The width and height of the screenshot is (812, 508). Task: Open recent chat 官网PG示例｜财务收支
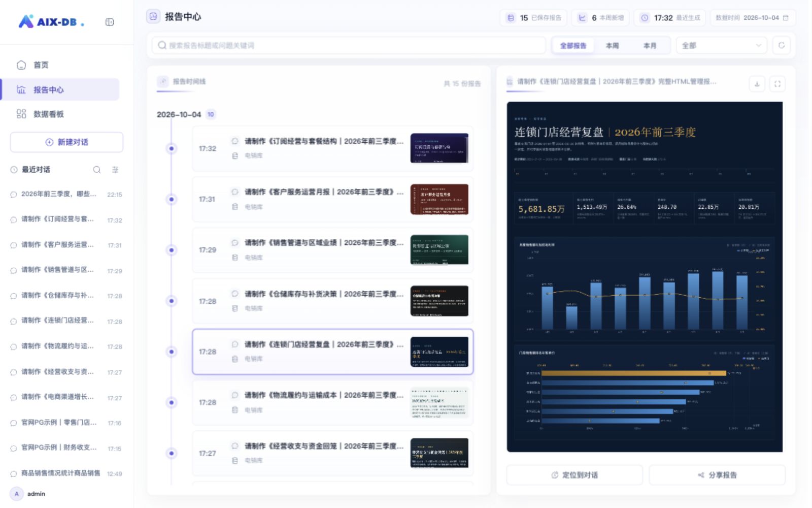[66, 448]
